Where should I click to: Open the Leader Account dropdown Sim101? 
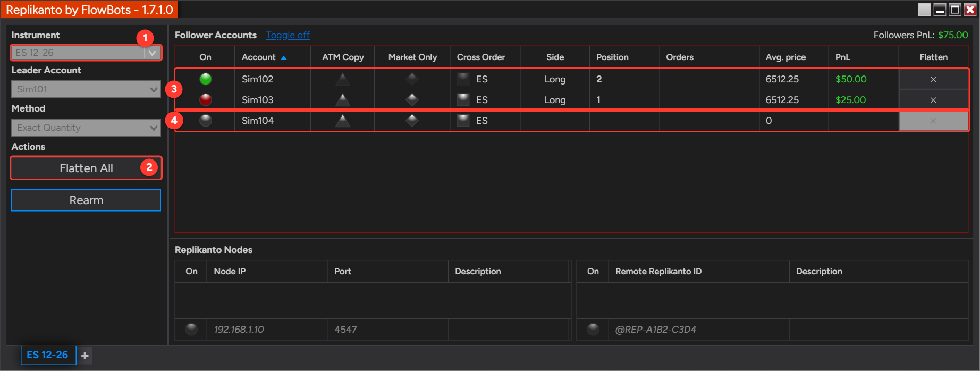pyautogui.click(x=86, y=89)
